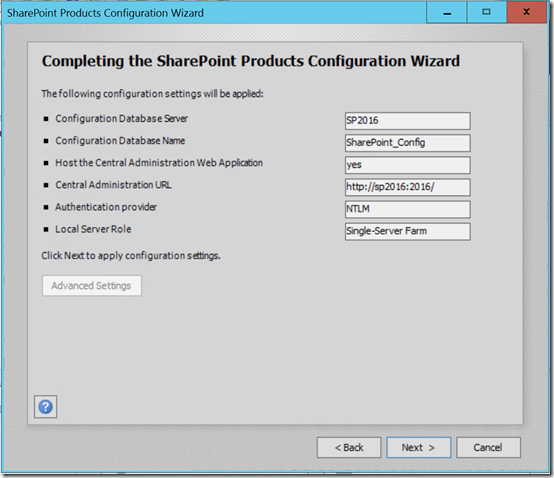Click the 'Configuration Database Name' label

point(120,141)
